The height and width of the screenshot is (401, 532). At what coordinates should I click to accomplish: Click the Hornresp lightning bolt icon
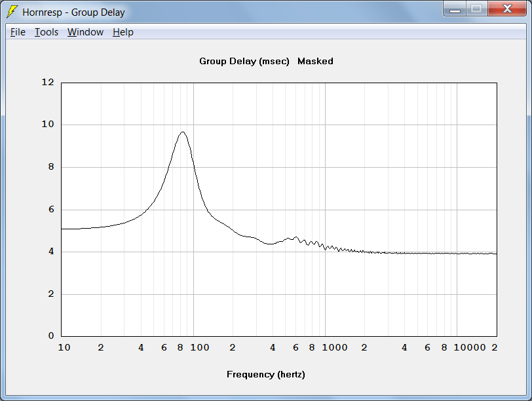12,12
